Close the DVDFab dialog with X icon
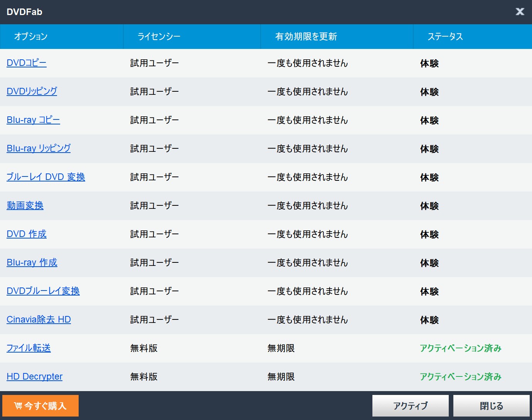 (520, 12)
